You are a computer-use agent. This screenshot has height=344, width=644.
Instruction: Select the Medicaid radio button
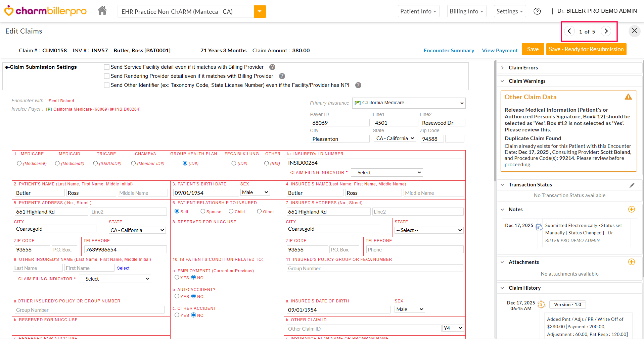(57, 163)
